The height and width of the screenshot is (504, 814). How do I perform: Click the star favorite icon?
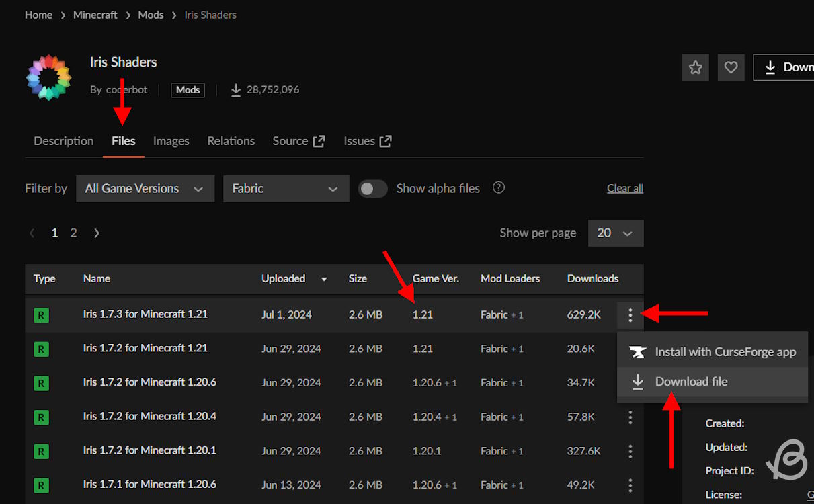pyautogui.click(x=696, y=67)
